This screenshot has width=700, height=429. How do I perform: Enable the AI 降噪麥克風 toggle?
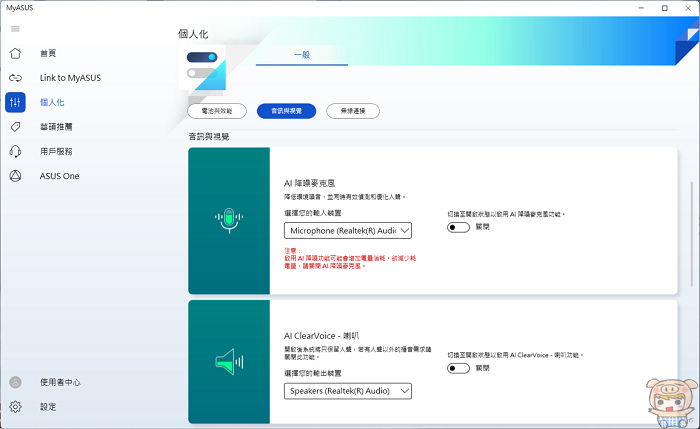[x=459, y=227]
